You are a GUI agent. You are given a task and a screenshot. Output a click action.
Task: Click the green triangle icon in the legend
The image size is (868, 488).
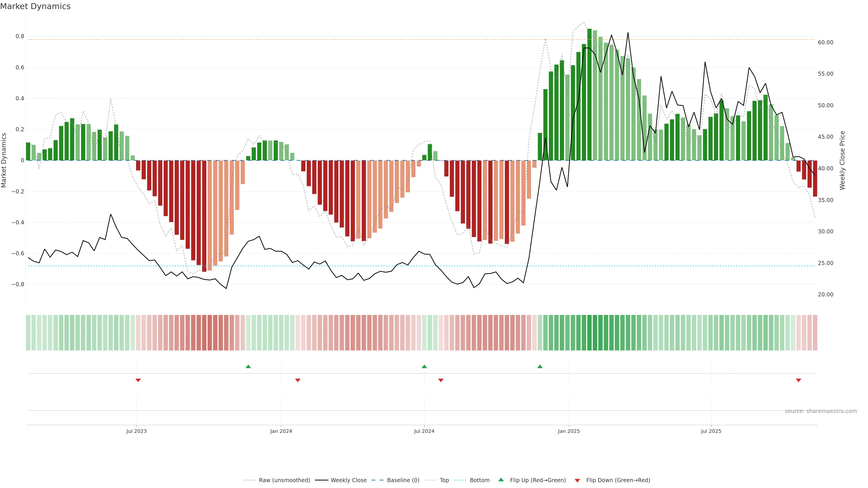click(501, 480)
